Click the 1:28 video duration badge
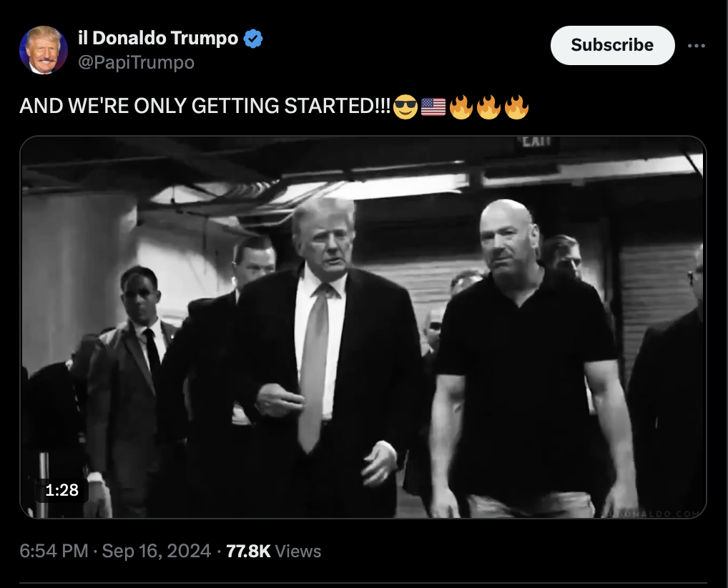728x588 pixels. pyautogui.click(x=62, y=490)
